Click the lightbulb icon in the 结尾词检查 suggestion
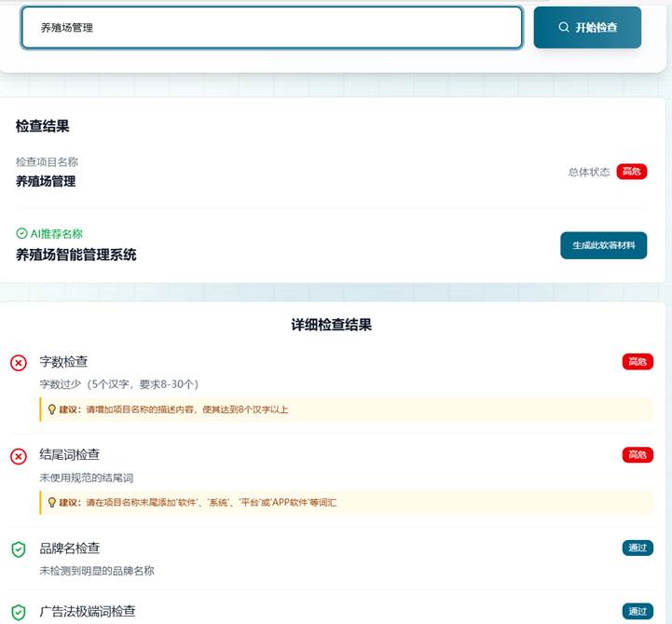The image size is (672, 624). click(x=52, y=502)
